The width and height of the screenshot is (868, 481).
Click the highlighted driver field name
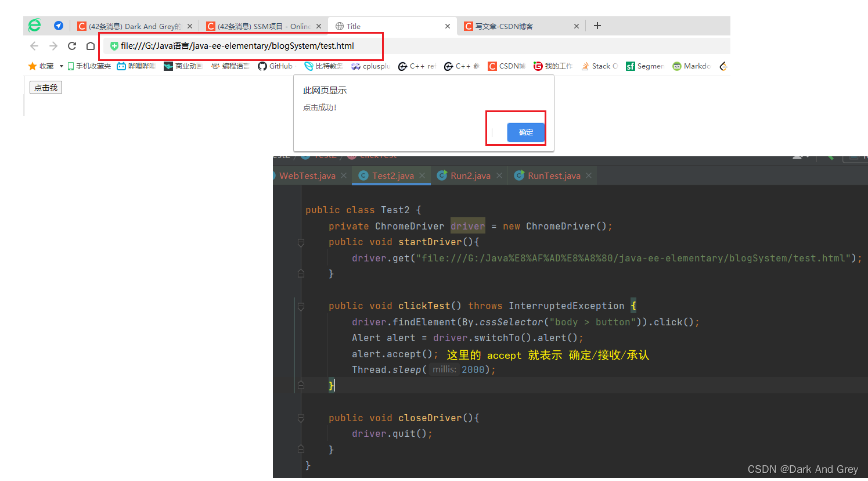[x=467, y=226]
